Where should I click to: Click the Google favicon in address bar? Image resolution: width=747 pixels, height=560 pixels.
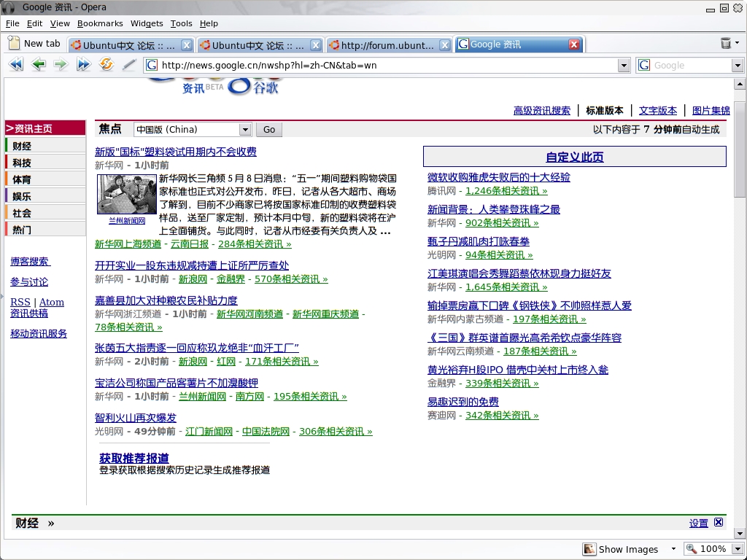tap(152, 65)
